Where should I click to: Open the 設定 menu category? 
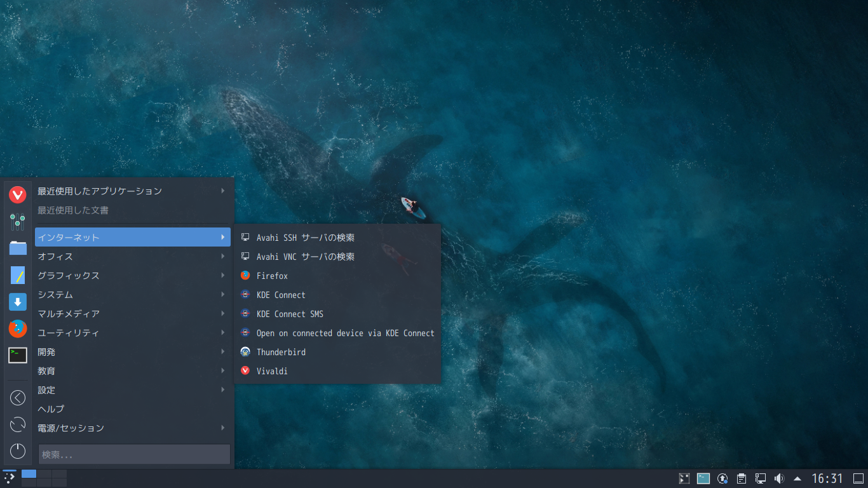(133, 390)
